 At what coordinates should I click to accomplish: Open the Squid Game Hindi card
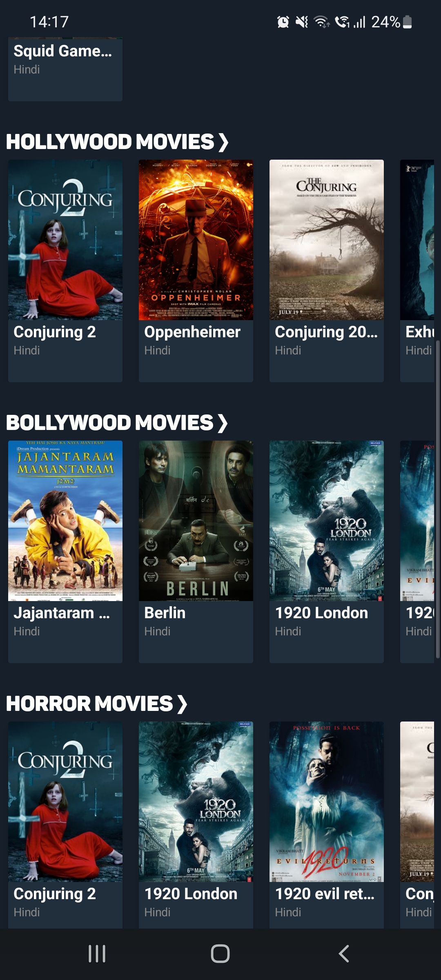pos(65,69)
